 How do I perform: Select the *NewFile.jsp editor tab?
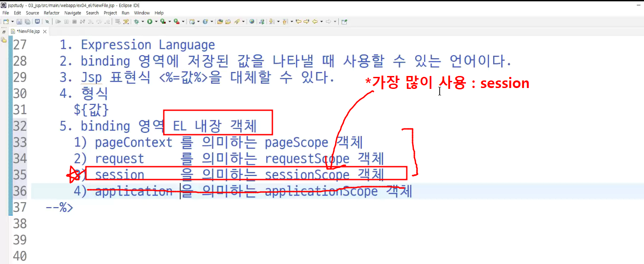click(x=28, y=32)
